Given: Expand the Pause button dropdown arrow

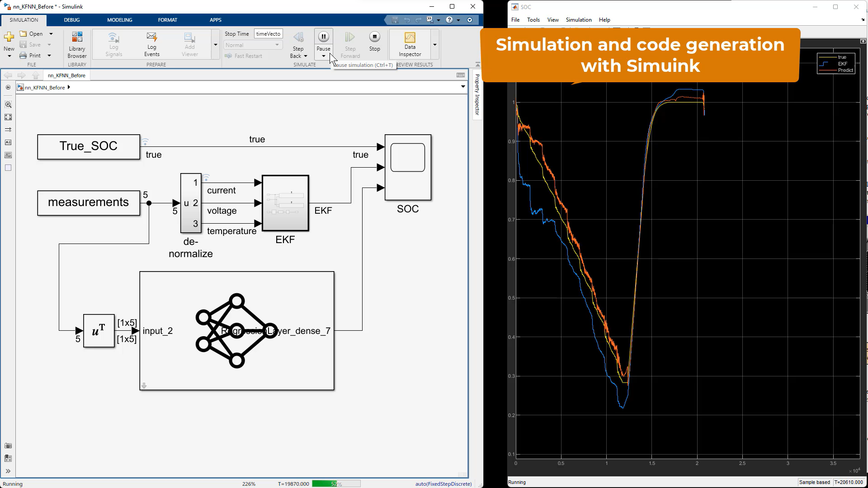Looking at the screenshot, I should pyautogui.click(x=323, y=56).
